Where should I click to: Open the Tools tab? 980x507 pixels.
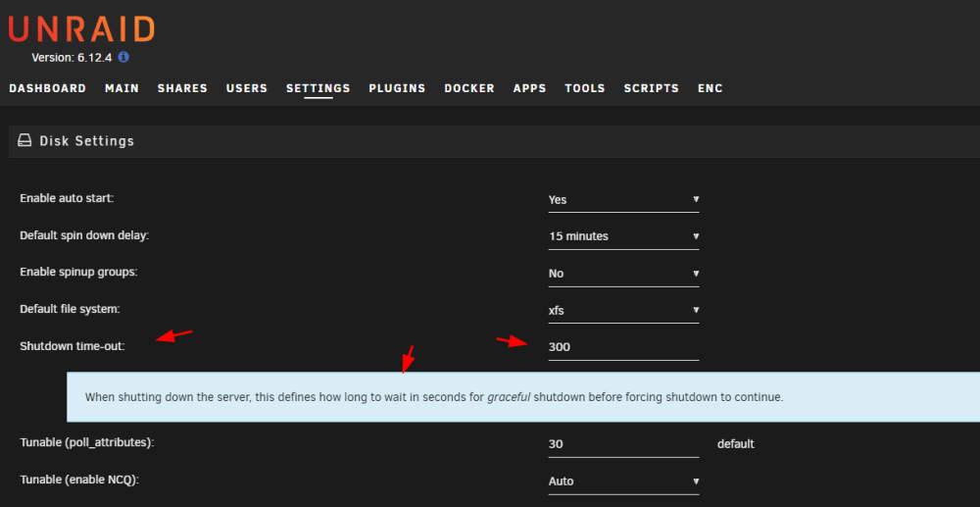[x=585, y=88]
